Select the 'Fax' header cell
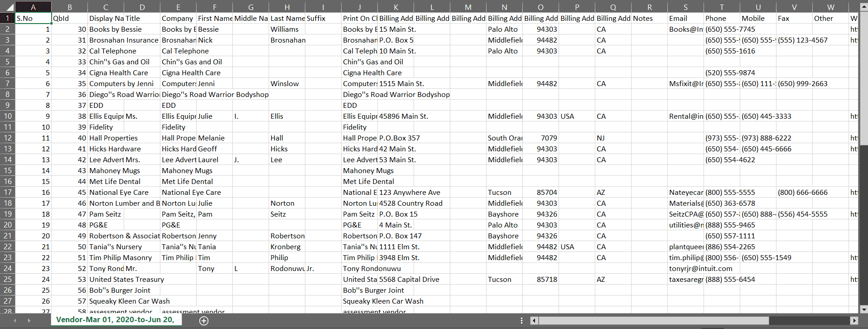The height and width of the screenshot is (329, 868). pos(794,18)
